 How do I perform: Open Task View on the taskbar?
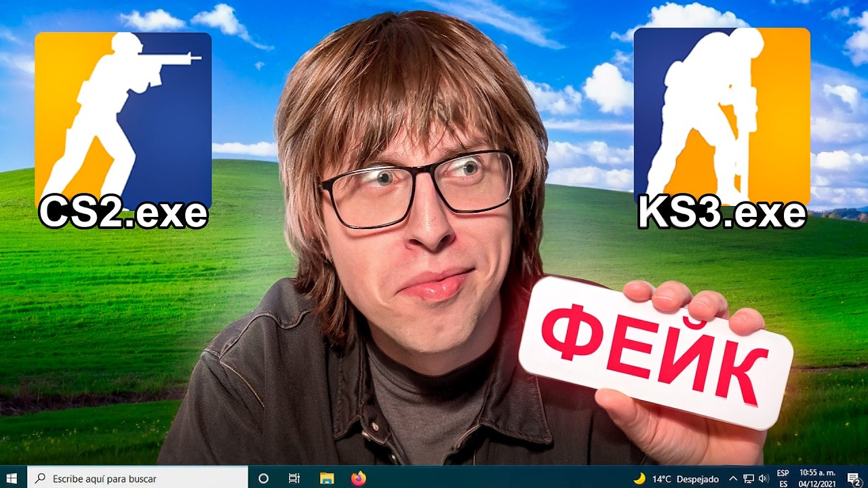pyautogui.click(x=294, y=478)
